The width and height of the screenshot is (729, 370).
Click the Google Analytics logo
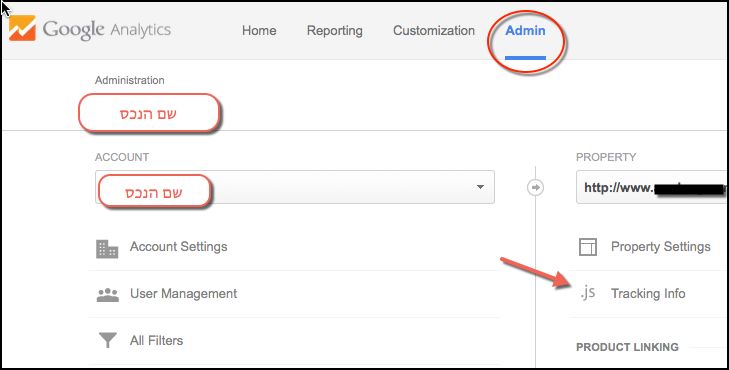[x=90, y=29]
